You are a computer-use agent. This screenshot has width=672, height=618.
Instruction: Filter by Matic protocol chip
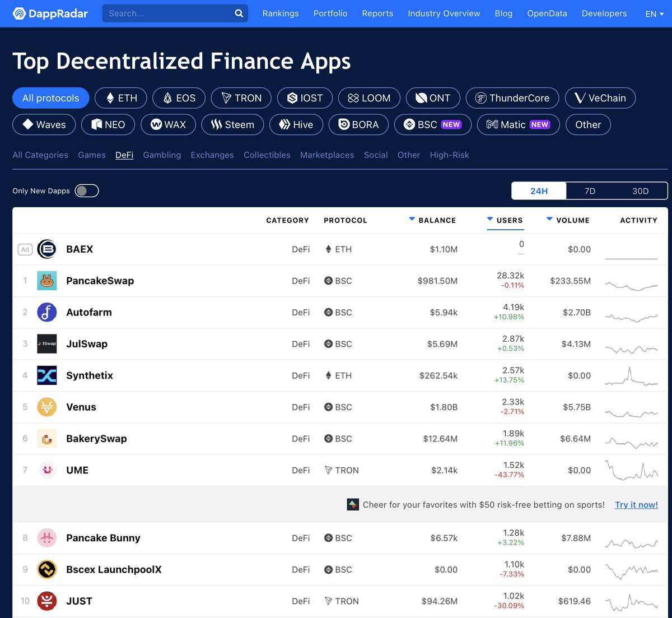point(518,124)
